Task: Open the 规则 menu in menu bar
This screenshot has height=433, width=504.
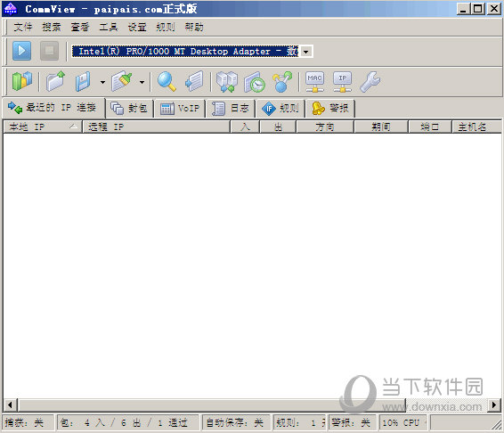Action: point(166,27)
